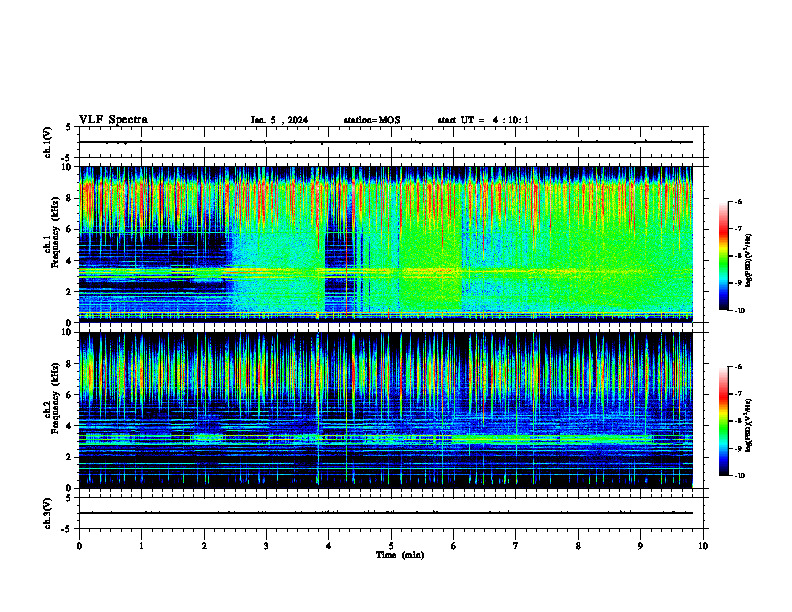This screenshot has height=612, width=792.
Task: Click ch.2 frequency axis tick "6"
Action: click(x=69, y=395)
